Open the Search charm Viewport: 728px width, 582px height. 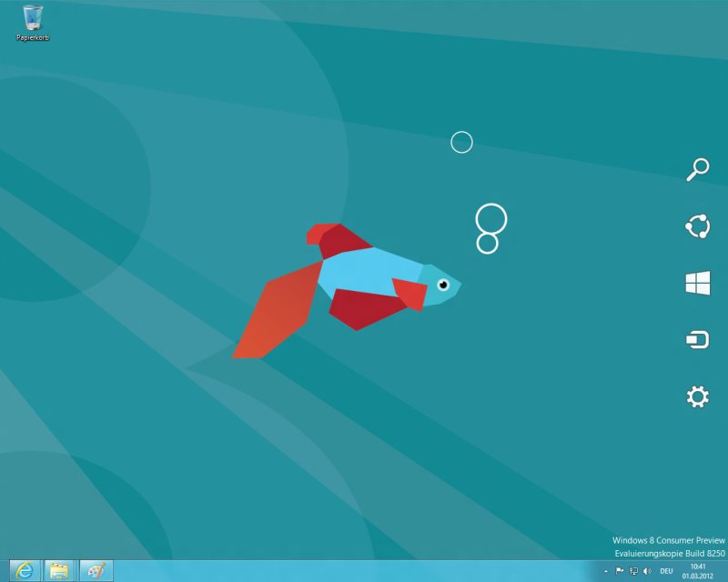[698, 169]
